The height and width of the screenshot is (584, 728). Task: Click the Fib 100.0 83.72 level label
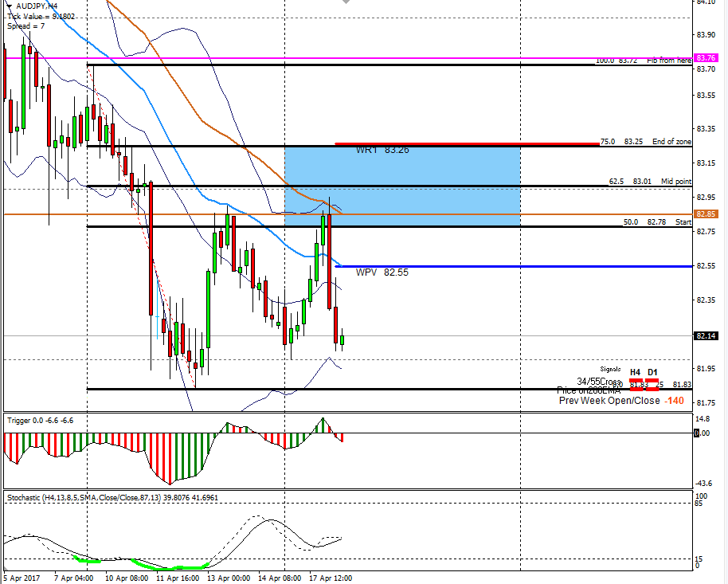point(617,61)
